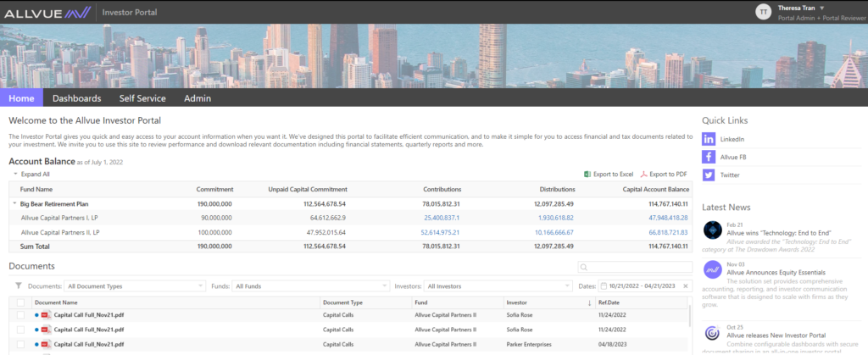Open distributions value 10,166,666.67

coord(554,232)
